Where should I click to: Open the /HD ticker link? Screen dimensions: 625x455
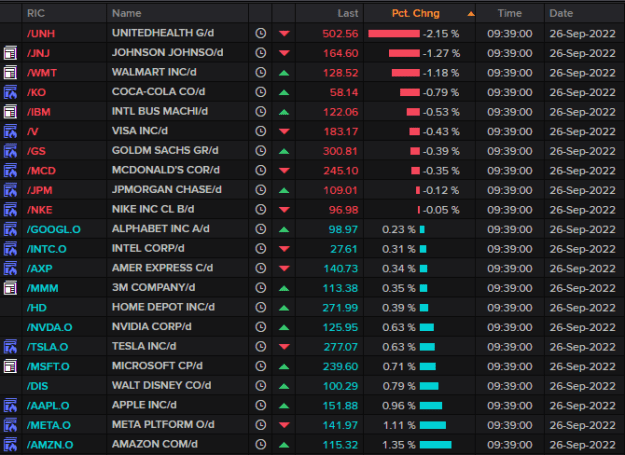click(x=37, y=308)
